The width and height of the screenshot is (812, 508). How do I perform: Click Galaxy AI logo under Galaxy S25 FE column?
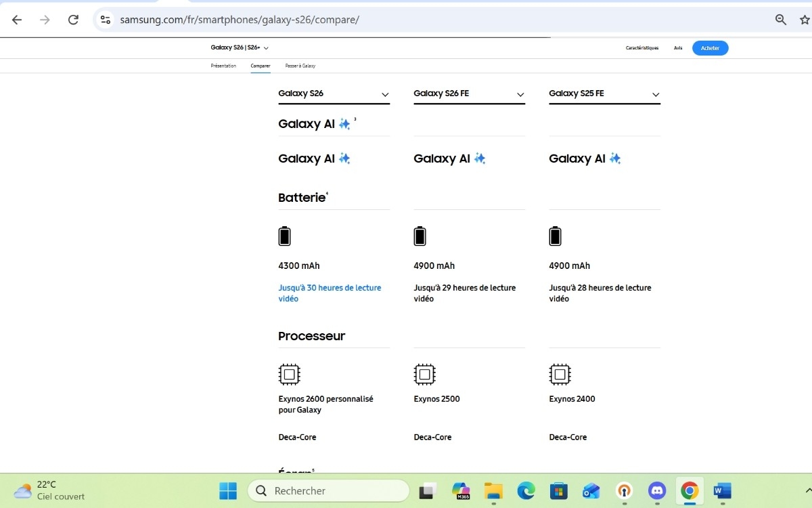(585, 158)
